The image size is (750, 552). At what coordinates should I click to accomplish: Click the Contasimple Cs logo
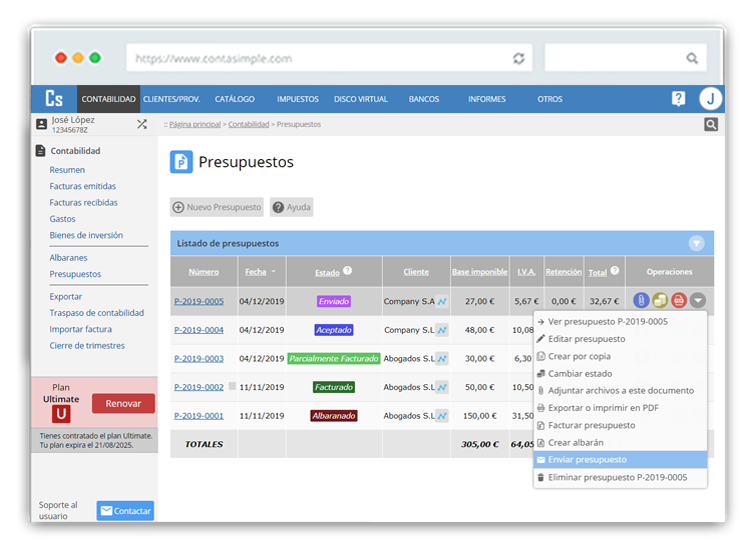coord(53,99)
